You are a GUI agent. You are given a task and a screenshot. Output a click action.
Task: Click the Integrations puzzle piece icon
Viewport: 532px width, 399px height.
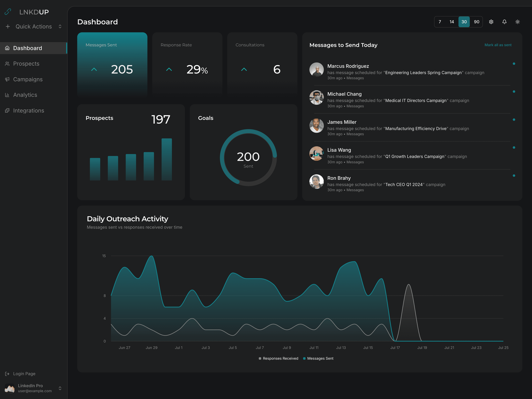click(7, 111)
